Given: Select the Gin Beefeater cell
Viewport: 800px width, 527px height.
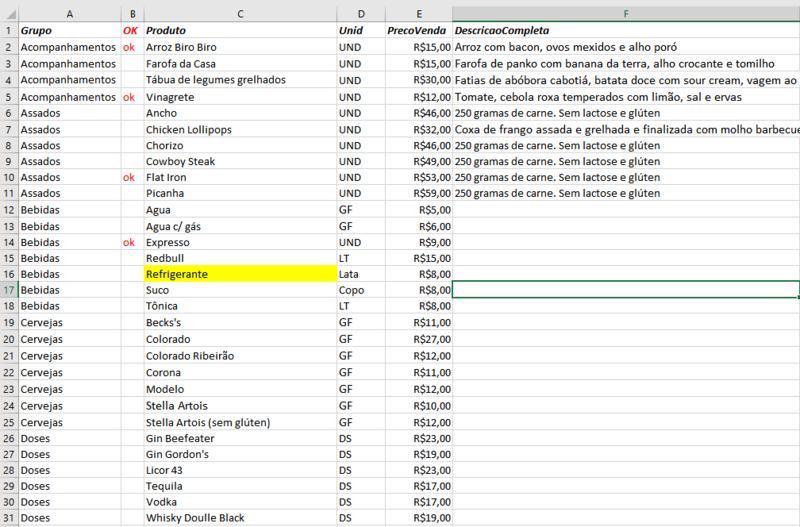Looking at the screenshot, I should click(240, 438).
